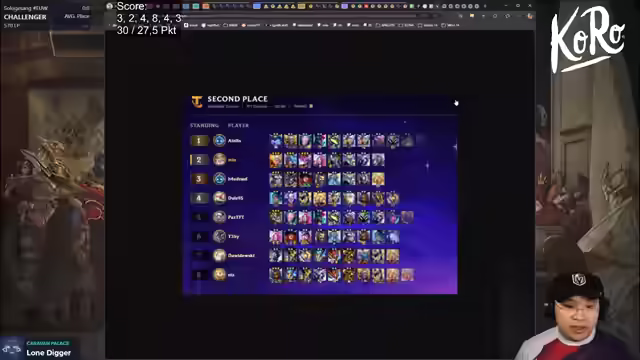Select first champion icon in sixth row
Viewport: 640px width, 360px height.
276,236
